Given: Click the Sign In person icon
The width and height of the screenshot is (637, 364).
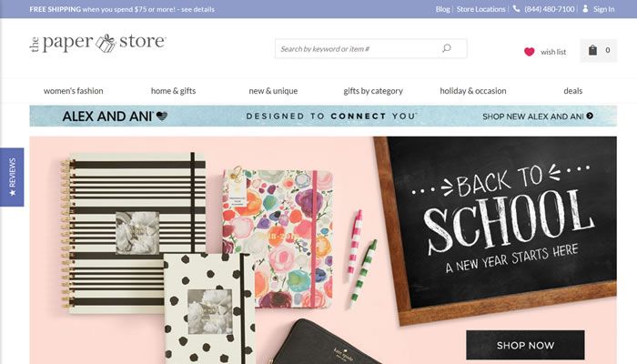Looking at the screenshot, I should click(585, 8).
